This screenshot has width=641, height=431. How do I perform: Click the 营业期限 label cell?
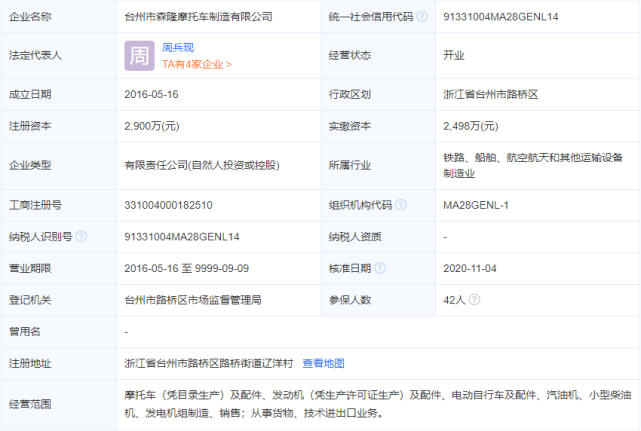pos(59,268)
